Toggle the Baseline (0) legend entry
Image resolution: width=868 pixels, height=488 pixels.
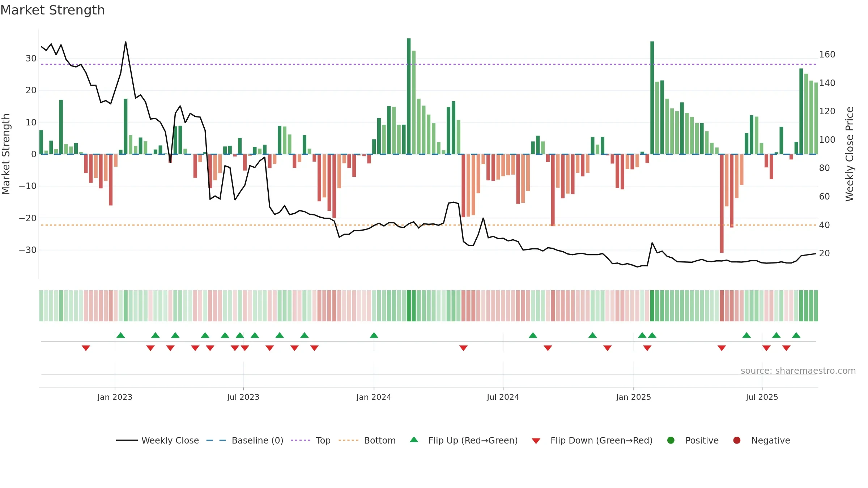click(x=245, y=440)
